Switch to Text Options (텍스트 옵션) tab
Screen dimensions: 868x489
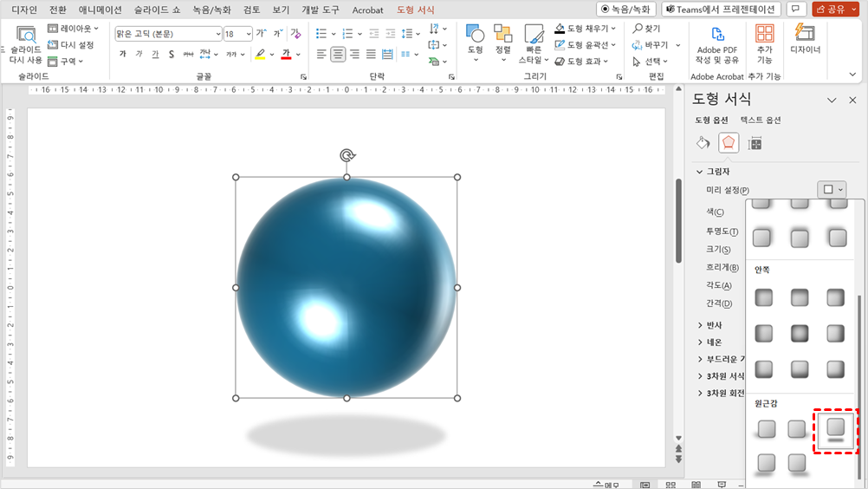click(x=760, y=121)
